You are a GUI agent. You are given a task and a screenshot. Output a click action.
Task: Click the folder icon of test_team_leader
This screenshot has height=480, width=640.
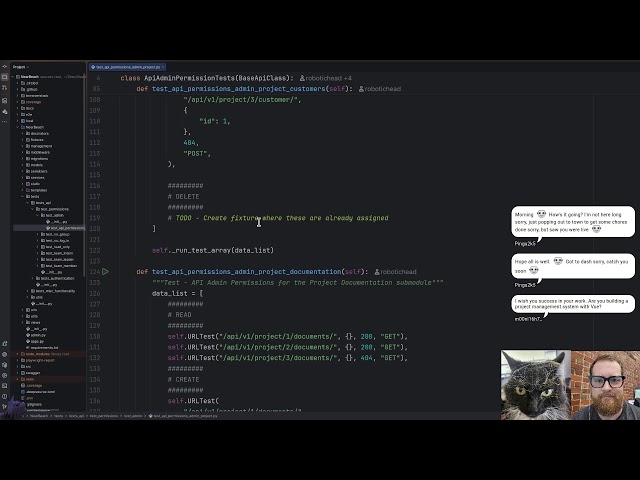pos(42,260)
